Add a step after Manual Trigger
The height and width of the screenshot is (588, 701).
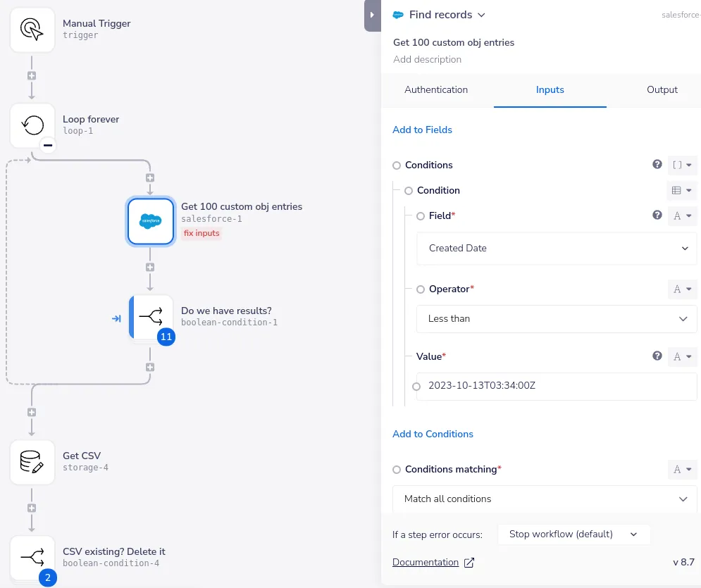(x=32, y=75)
